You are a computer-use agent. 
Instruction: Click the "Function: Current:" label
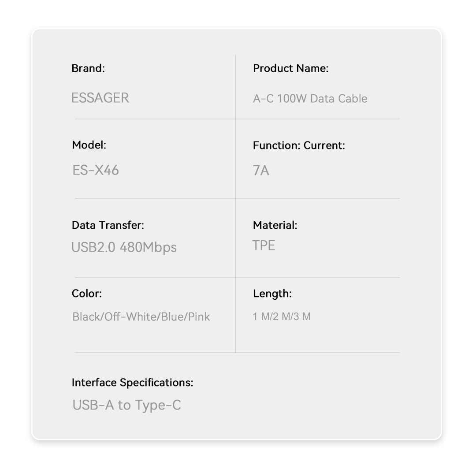pos(299,145)
